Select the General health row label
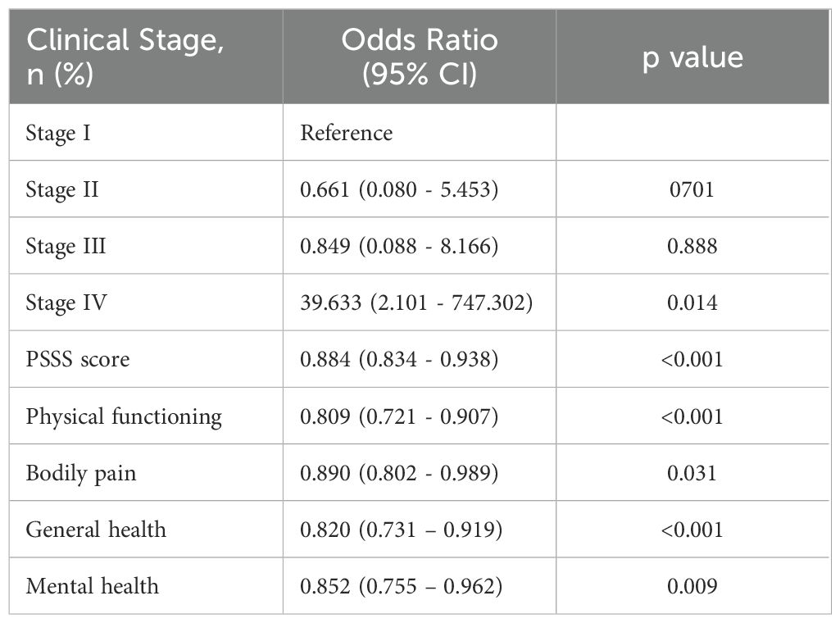Image resolution: width=840 pixels, height=623 pixels. click(96, 530)
